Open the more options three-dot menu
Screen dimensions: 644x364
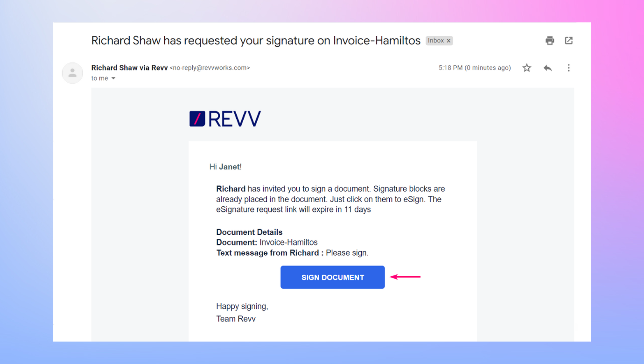tap(568, 68)
